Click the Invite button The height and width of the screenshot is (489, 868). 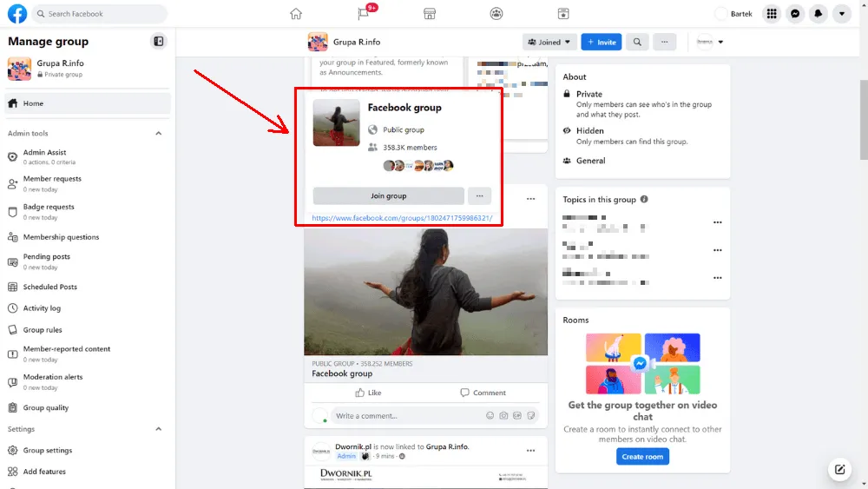[602, 42]
